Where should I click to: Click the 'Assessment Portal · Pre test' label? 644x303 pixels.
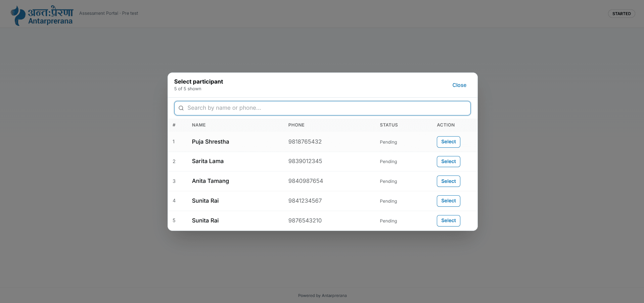pyautogui.click(x=108, y=13)
